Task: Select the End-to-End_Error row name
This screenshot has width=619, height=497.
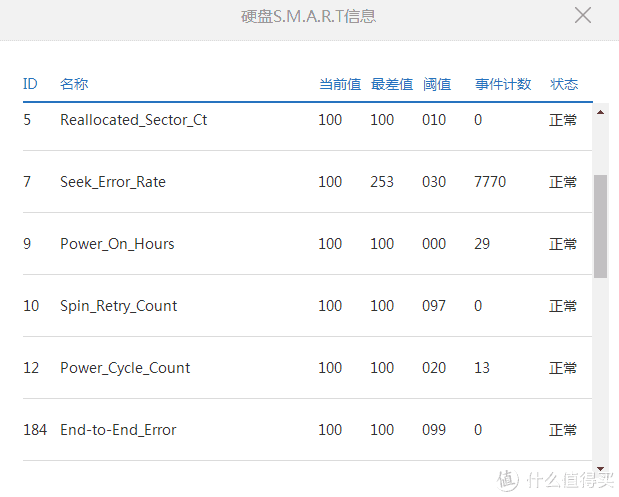Action: [118, 430]
